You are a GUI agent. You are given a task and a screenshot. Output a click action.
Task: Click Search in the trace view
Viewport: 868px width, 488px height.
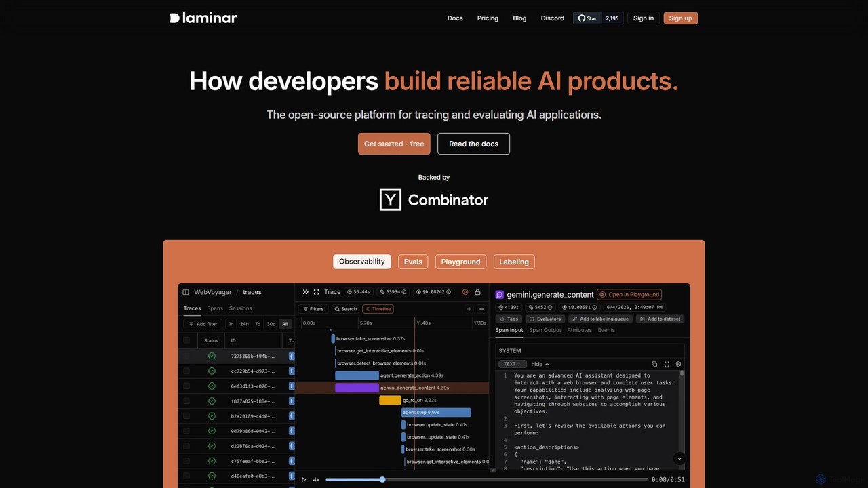(x=345, y=309)
